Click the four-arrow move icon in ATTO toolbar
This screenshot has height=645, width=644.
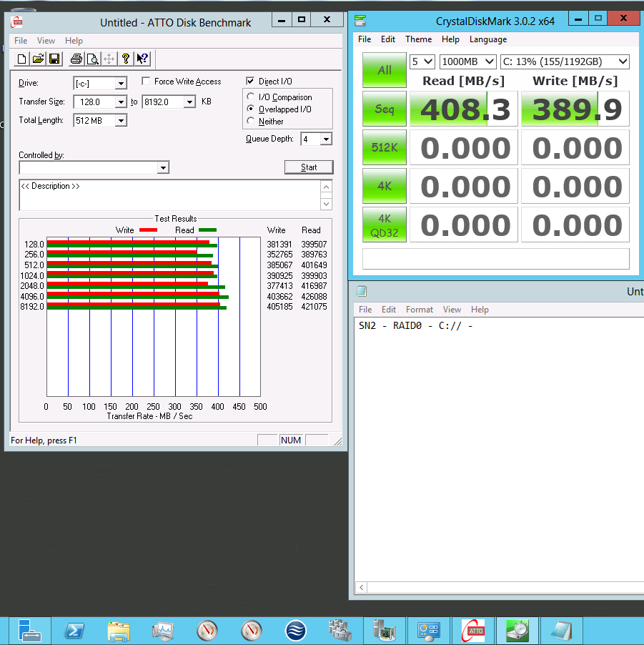(x=109, y=59)
